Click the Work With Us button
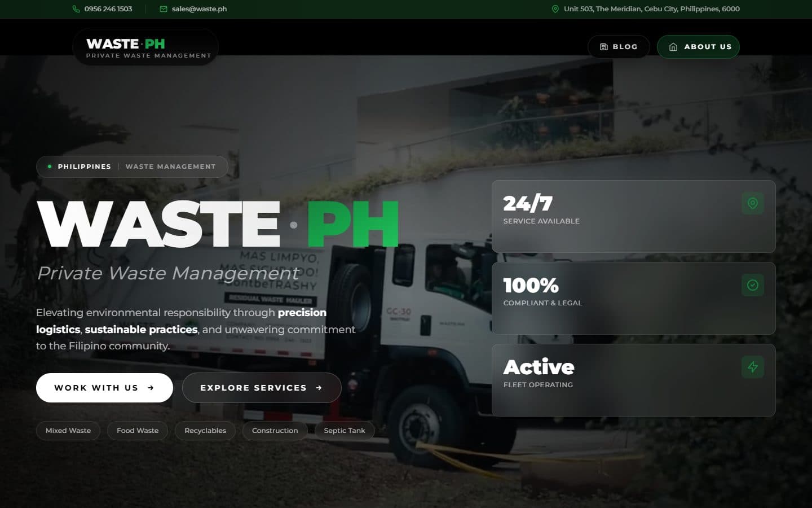The height and width of the screenshot is (508, 812). [x=104, y=388]
